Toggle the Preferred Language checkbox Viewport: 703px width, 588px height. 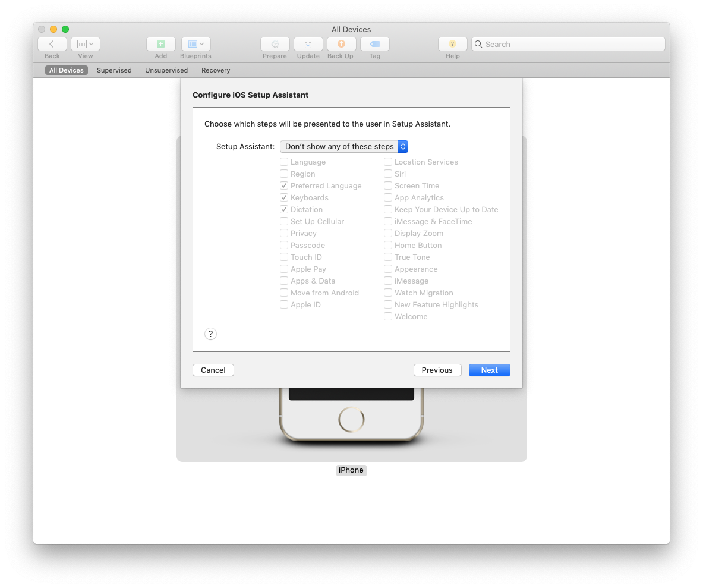284,185
